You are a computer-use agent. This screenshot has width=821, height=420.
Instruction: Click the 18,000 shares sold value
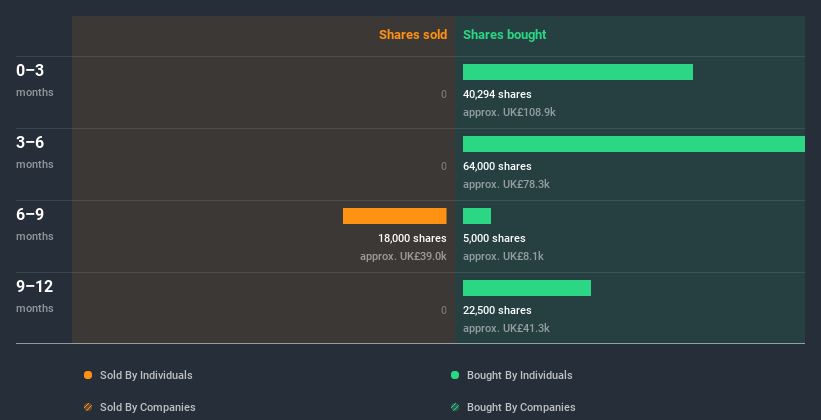click(x=412, y=238)
